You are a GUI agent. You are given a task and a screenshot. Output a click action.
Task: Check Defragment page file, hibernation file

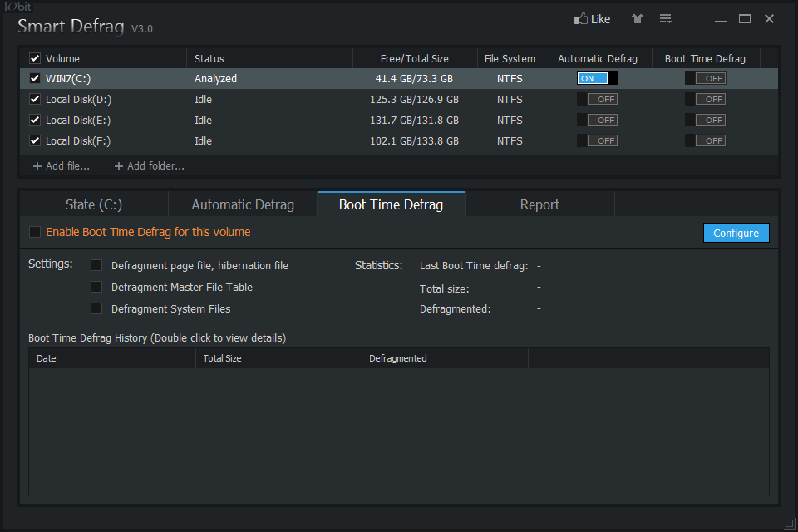96,265
